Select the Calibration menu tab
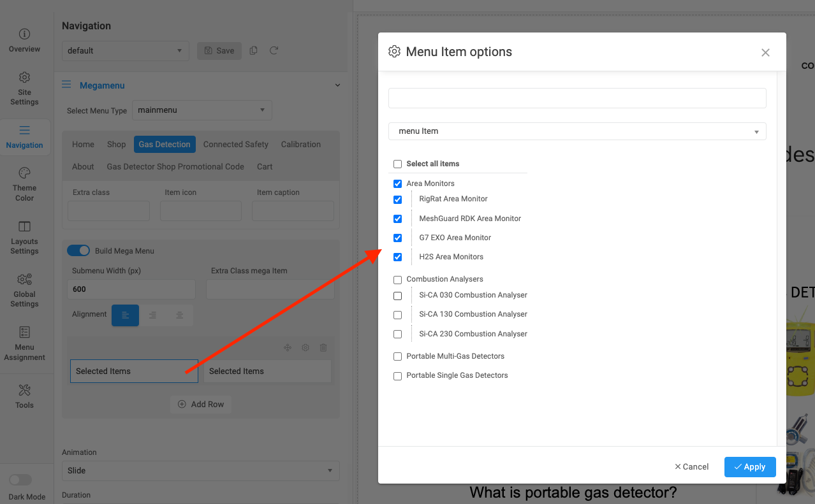Viewport: 815px width, 504px height. [300, 145]
